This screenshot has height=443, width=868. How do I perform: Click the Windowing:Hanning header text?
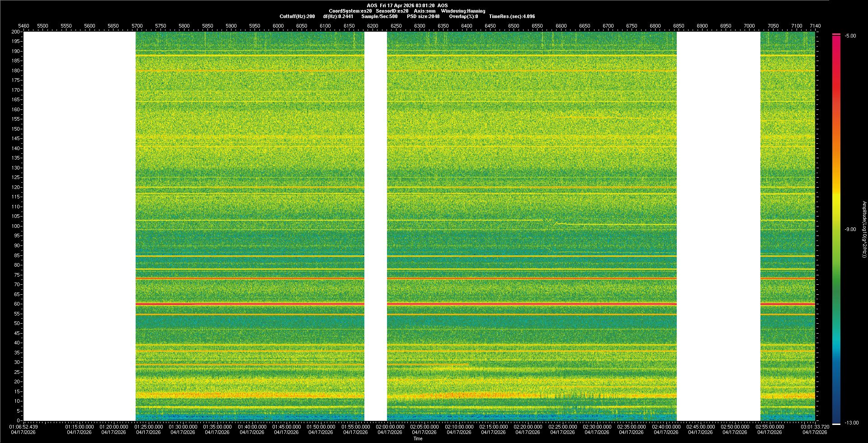463,11
